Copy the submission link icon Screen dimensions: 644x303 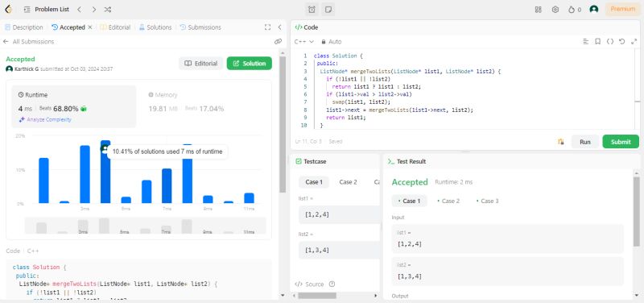coord(278,42)
